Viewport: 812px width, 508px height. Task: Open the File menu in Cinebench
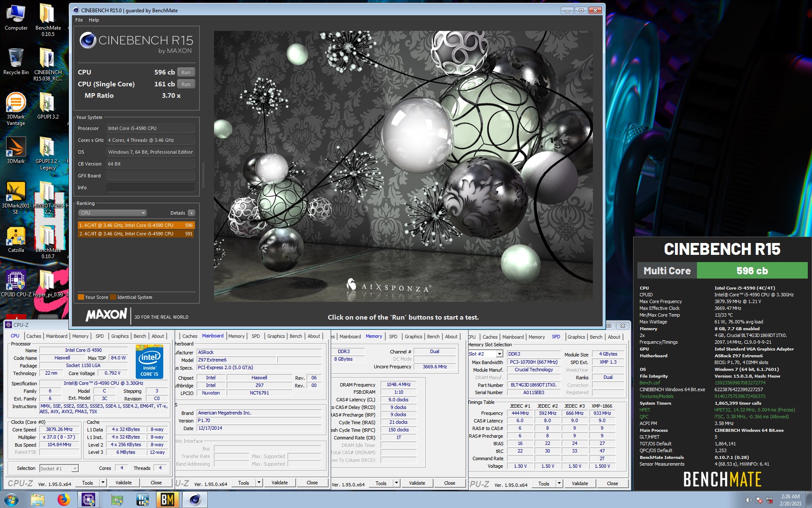point(79,20)
